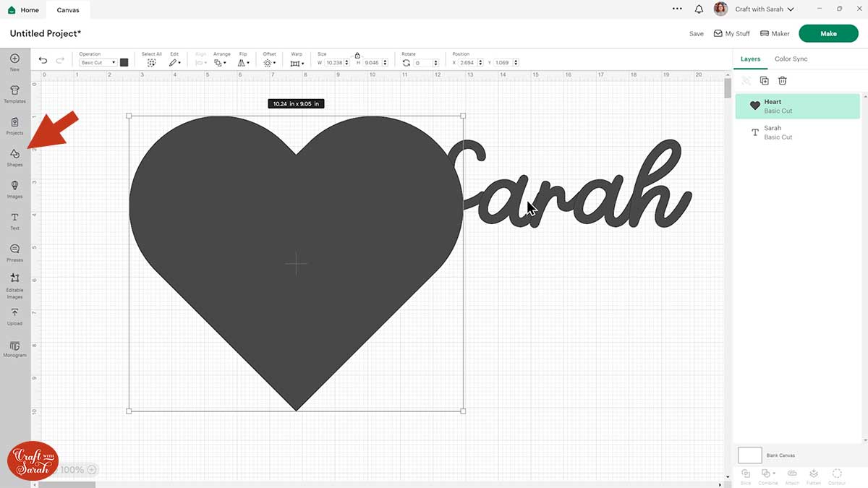This screenshot has height=488, width=868.
Task: Open the Arrange dropdown
Action: click(222, 62)
